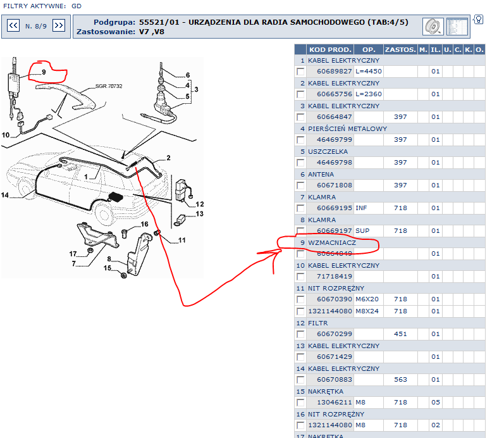The height and width of the screenshot is (438, 504).
Task: Click callout number 2 in diagram
Action: [168, 158]
